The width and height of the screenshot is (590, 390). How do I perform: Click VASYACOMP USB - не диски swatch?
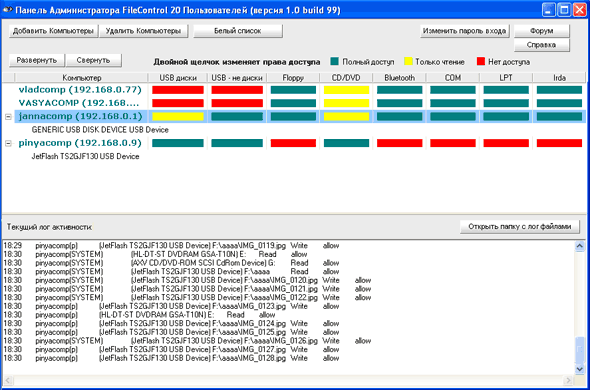[x=237, y=103]
